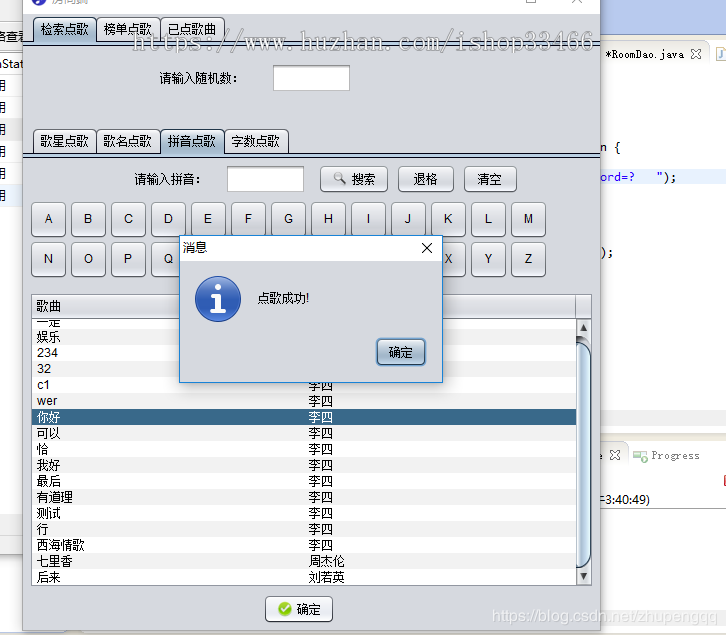726x635 pixels.
Task: Select the 歌名点歌 sub-tab
Action: (128, 141)
